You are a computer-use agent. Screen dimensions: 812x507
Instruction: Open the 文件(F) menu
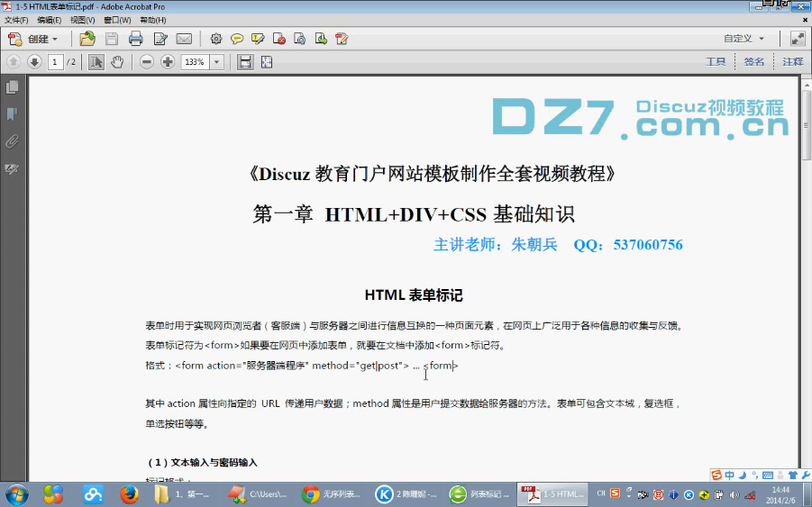click(x=16, y=20)
